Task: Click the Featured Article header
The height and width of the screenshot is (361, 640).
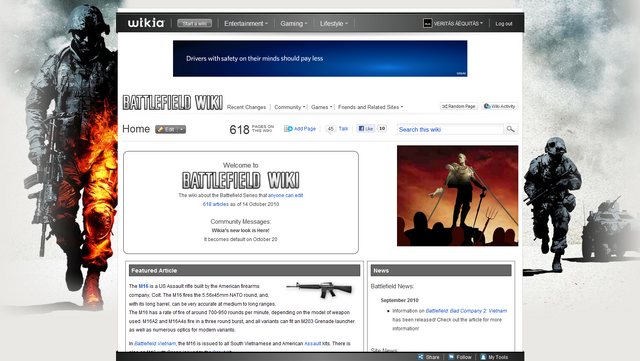Action: coord(244,270)
